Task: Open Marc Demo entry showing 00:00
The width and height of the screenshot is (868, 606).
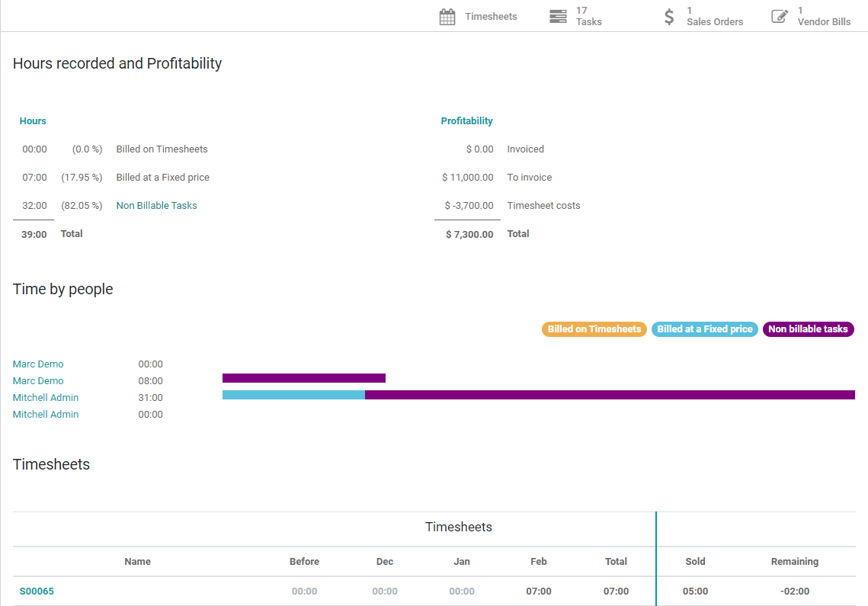Action: coord(38,364)
